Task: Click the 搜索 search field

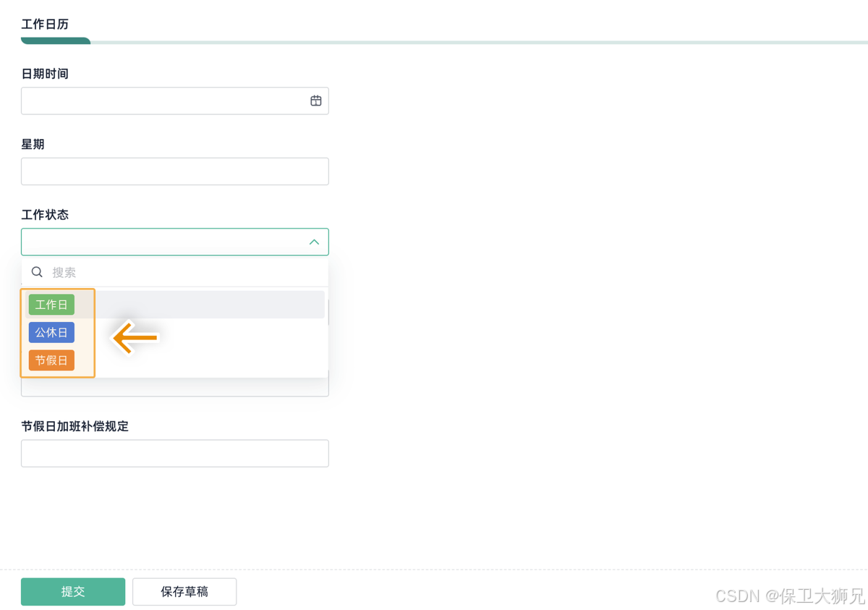Action: [175, 272]
